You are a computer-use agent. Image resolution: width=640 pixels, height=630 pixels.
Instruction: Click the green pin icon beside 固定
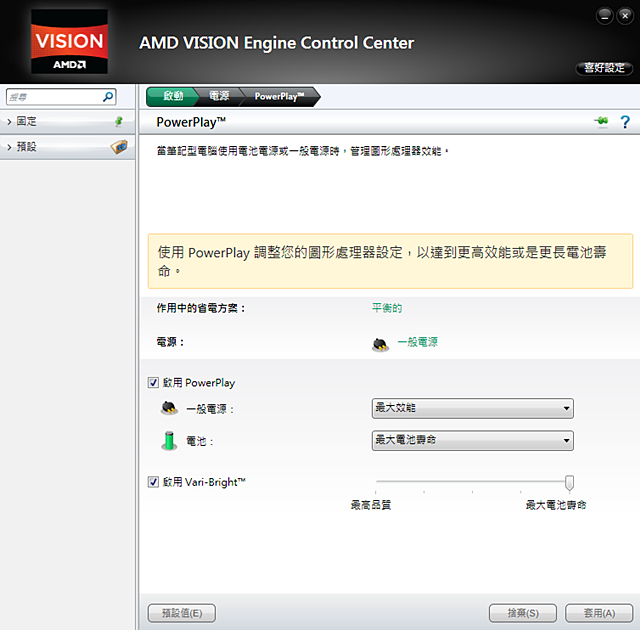[x=119, y=121]
